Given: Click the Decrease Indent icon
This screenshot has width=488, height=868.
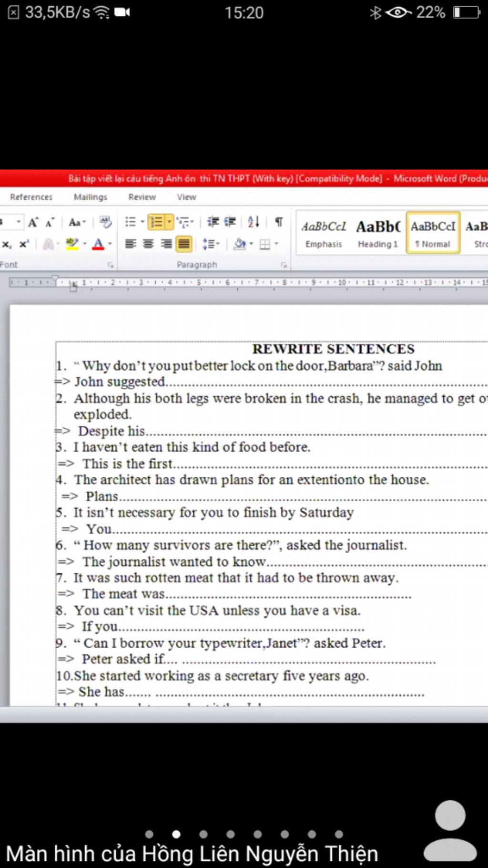Looking at the screenshot, I should [213, 222].
